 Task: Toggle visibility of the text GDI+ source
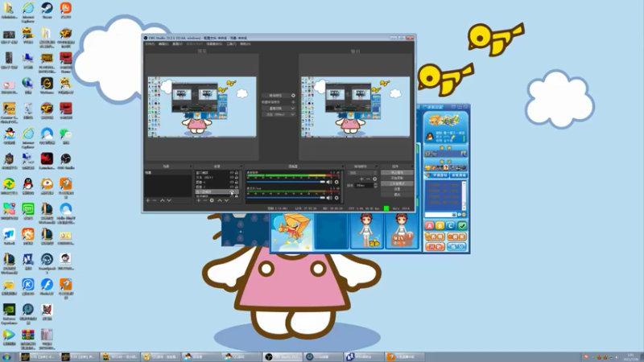(x=232, y=177)
